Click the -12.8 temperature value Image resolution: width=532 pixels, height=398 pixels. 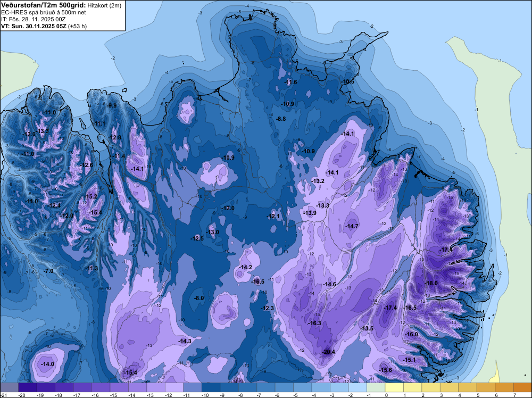pyautogui.click(x=115, y=137)
